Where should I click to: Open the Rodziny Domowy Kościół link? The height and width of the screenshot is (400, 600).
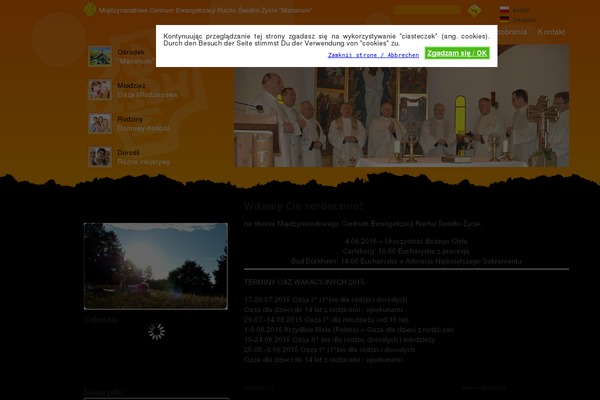pyautogui.click(x=143, y=124)
